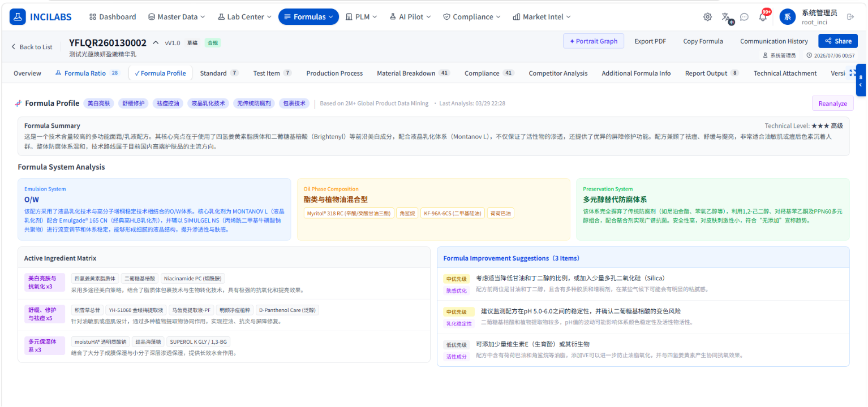Click the blue user avatar circle
This screenshot has width=868, height=407.
tap(788, 17)
